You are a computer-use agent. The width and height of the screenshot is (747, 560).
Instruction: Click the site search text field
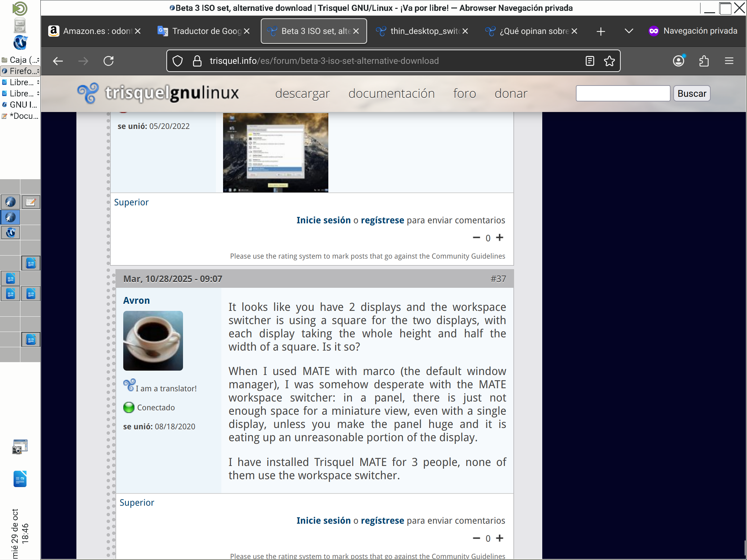623,94
